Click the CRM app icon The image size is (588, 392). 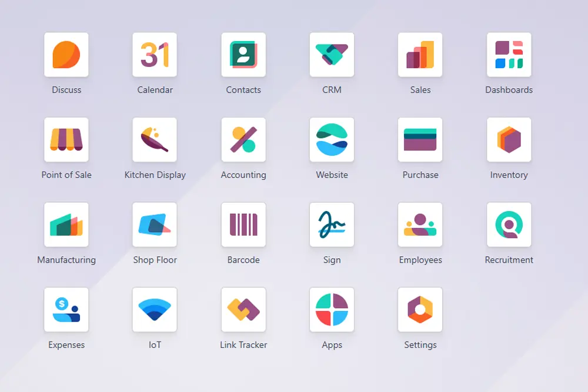point(332,55)
